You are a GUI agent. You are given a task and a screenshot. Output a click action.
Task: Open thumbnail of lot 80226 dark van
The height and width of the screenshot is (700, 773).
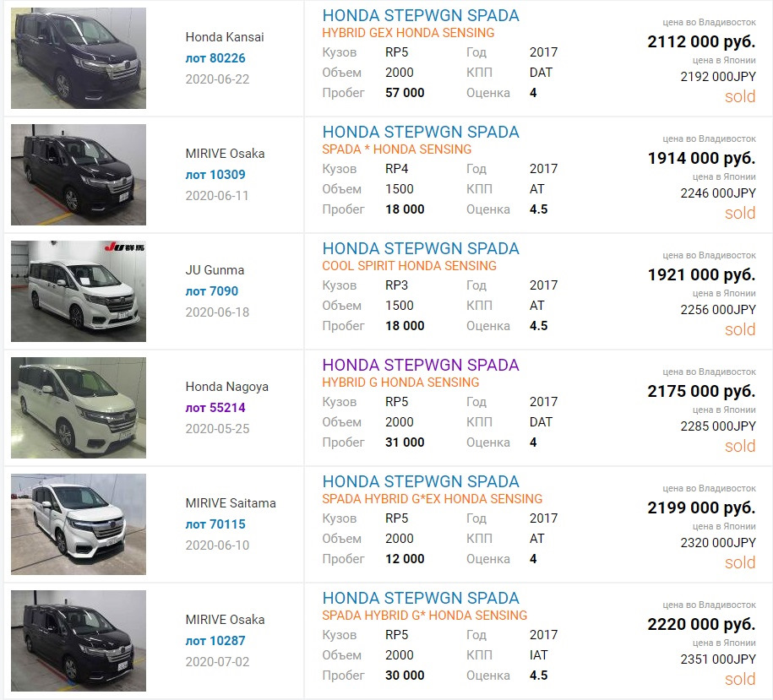79,58
